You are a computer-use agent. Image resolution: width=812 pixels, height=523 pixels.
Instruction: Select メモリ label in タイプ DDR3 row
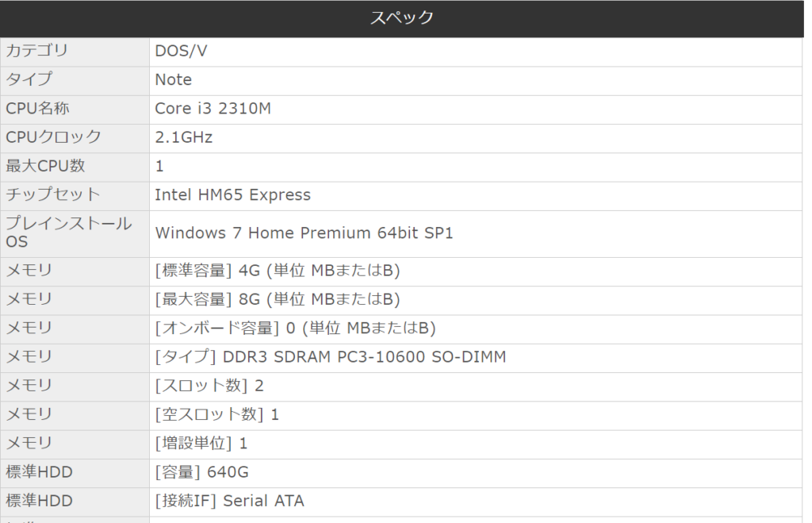[x=29, y=357]
